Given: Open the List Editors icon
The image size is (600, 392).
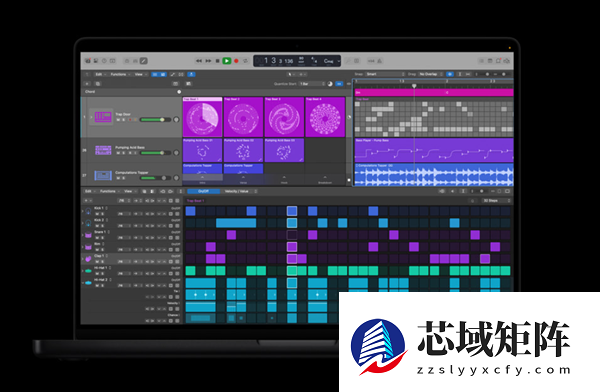Looking at the screenshot, I should click(x=481, y=61).
